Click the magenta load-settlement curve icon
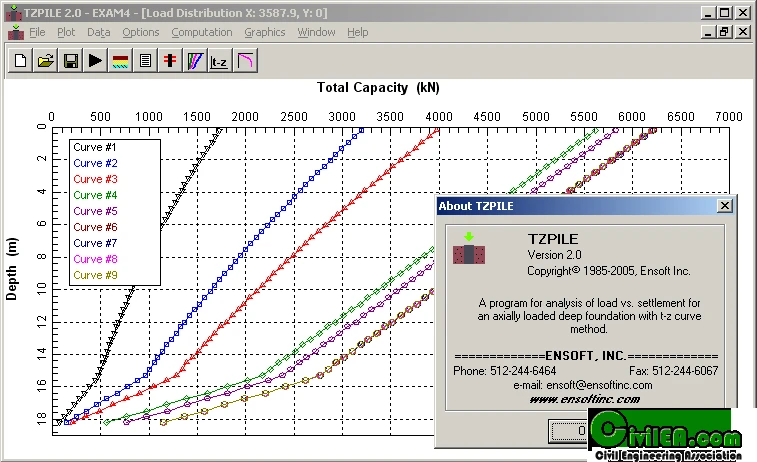Viewport: 757px width, 462px height. [x=246, y=61]
